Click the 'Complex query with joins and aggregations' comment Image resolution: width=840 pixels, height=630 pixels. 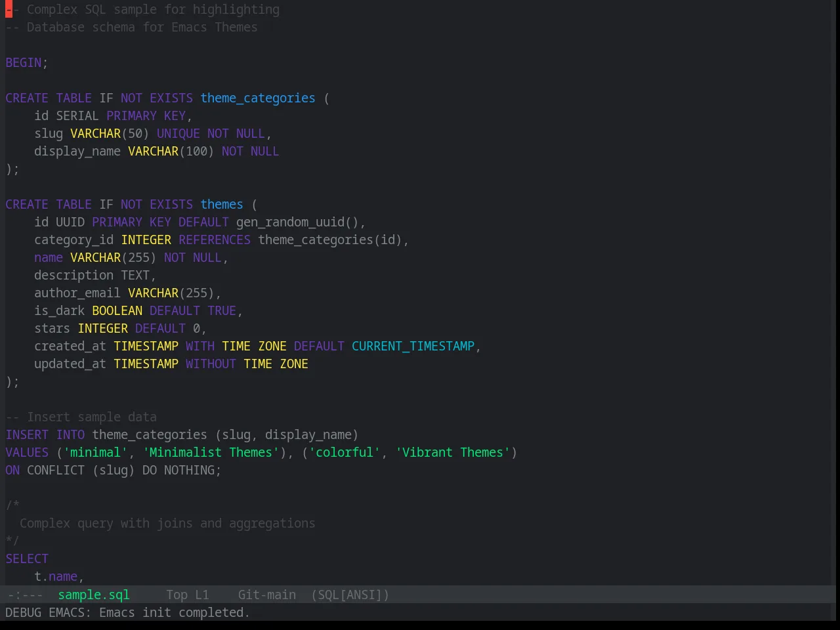[167, 523]
